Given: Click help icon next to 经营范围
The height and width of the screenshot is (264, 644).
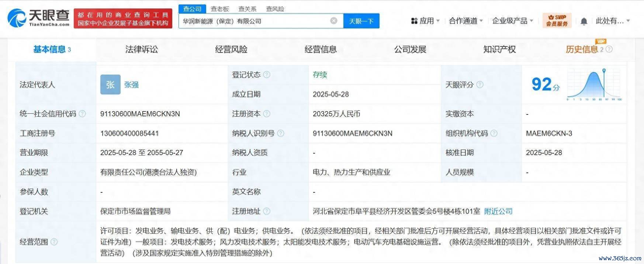Looking at the screenshot, I should pos(54,242).
